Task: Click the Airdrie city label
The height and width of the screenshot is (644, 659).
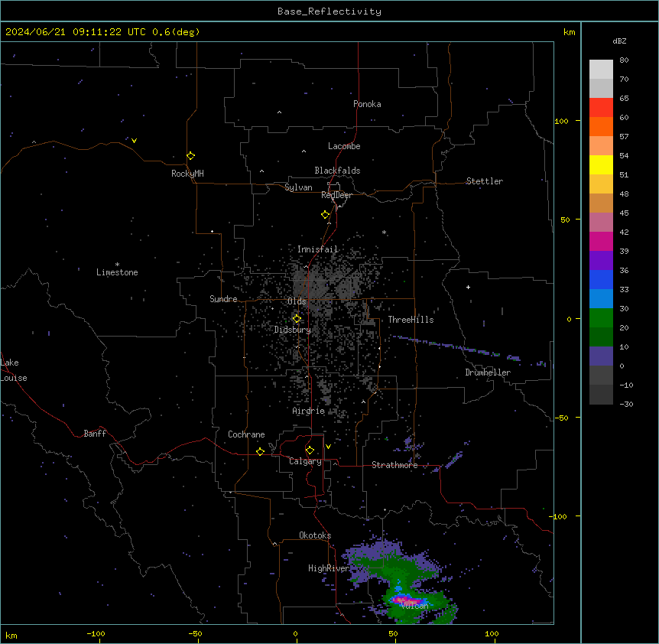Action: tap(308, 411)
